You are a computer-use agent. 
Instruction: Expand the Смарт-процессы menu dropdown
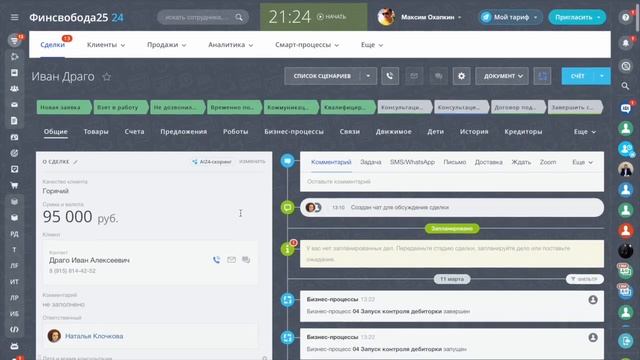[x=307, y=45]
